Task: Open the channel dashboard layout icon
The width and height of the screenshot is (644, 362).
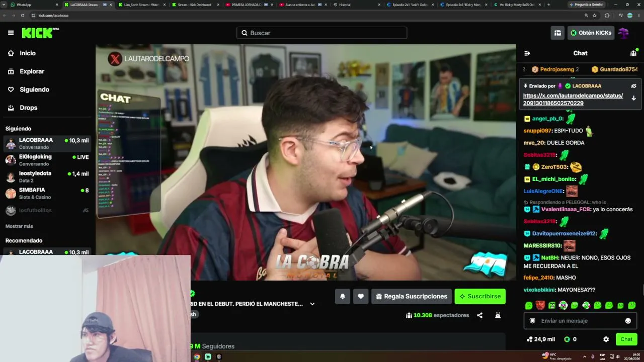Action: pos(557,33)
